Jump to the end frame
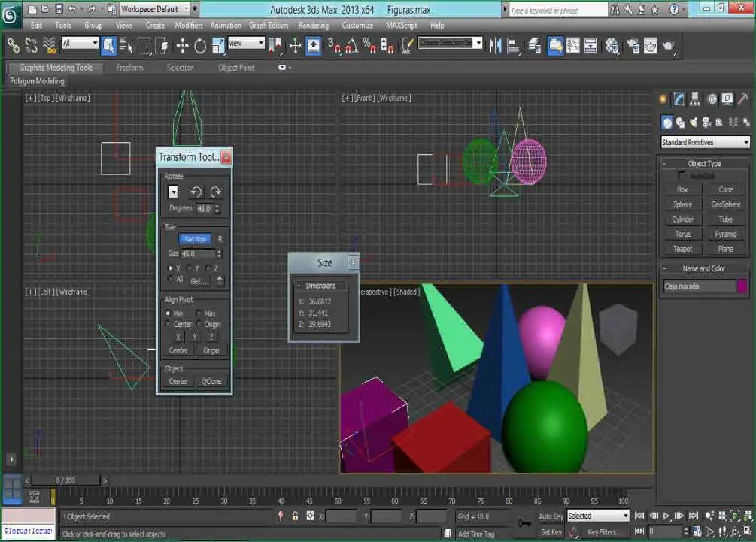This screenshot has width=756, height=542. coord(693,516)
